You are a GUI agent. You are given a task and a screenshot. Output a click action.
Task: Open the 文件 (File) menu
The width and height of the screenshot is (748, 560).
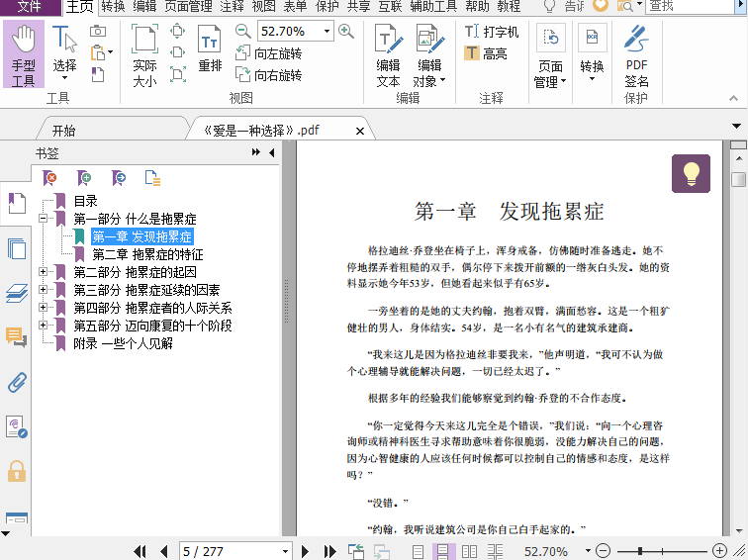click(x=30, y=6)
